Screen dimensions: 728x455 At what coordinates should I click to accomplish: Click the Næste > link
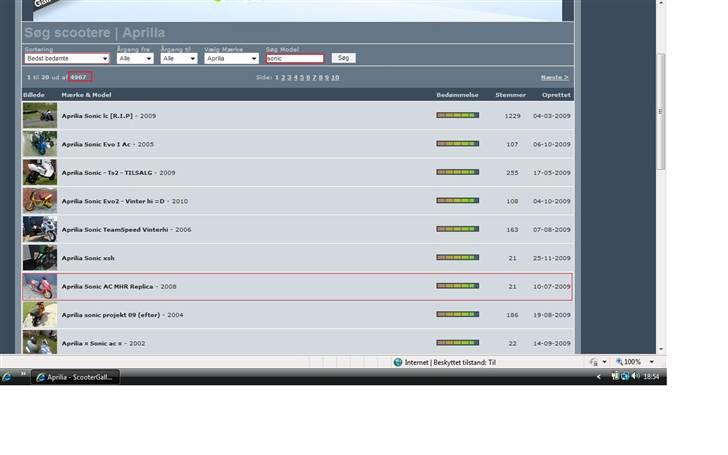click(554, 77)
